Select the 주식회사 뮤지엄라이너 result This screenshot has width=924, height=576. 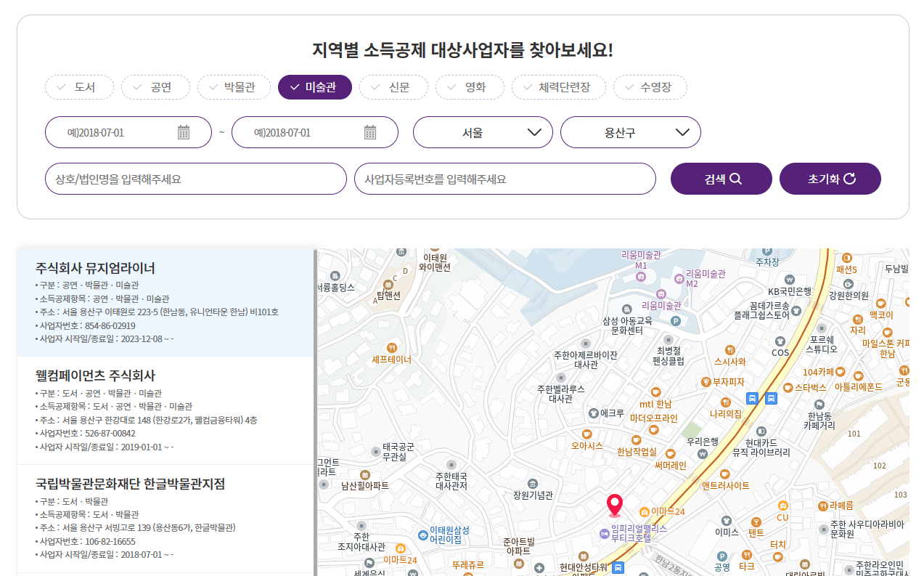165,303
